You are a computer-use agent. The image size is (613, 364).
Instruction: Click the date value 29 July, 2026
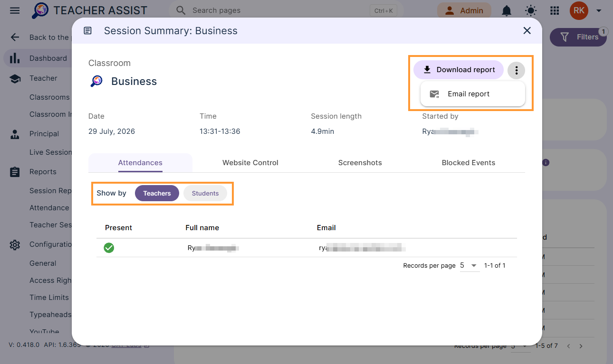(x=112, y=131)
